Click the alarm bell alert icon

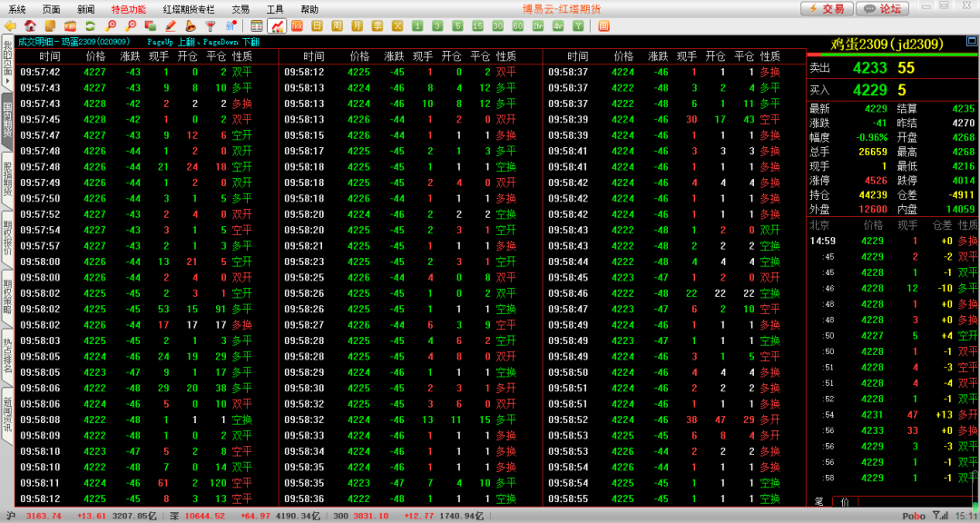[191, 25]
